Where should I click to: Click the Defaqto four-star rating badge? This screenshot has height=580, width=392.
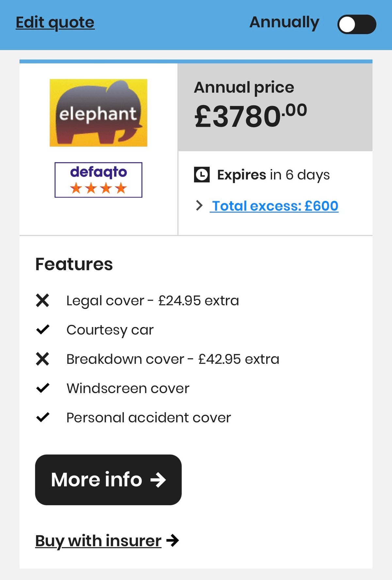tap(98, 180)
